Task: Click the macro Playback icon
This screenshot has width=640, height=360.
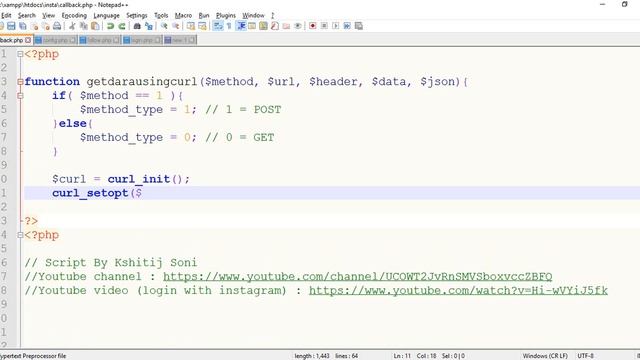Action: coord(336,26)
